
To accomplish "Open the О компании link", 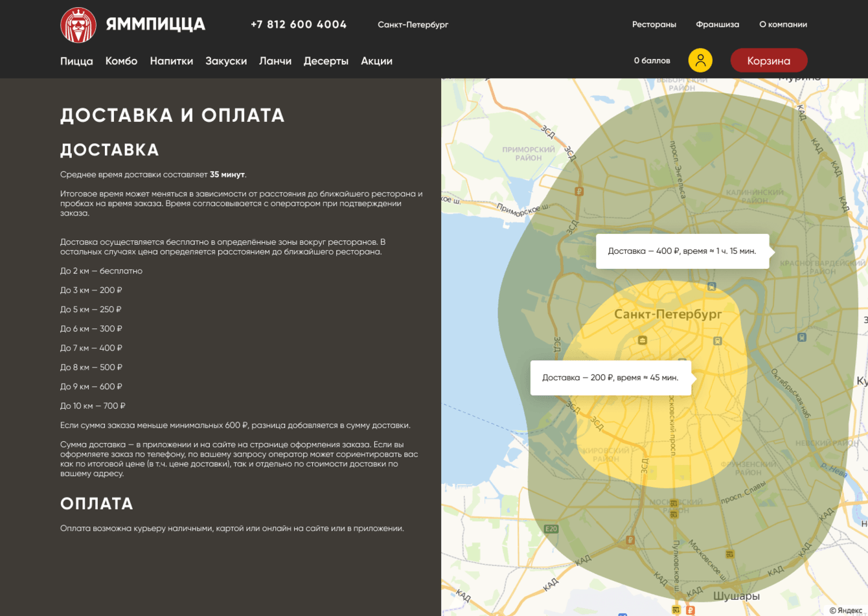I will (x=783, y=25).
